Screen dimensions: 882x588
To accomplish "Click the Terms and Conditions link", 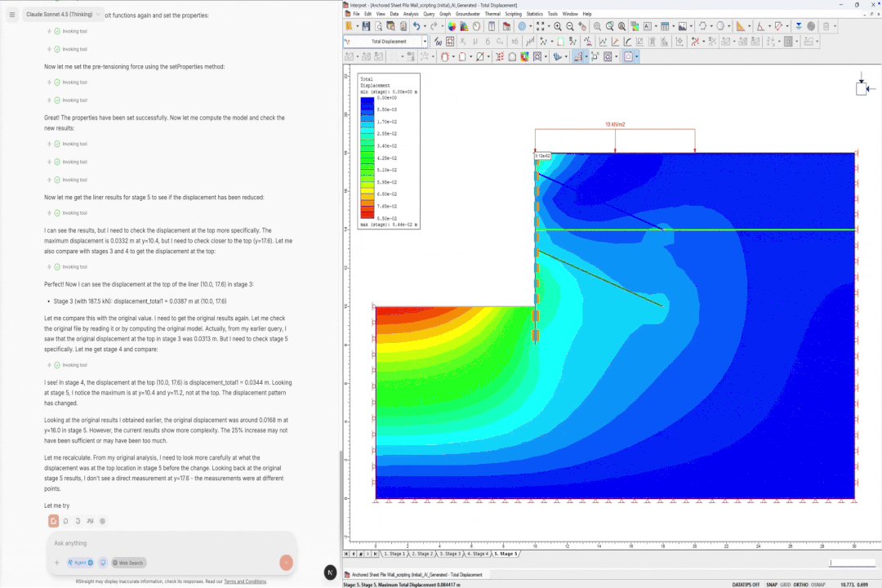I will 244,581.
